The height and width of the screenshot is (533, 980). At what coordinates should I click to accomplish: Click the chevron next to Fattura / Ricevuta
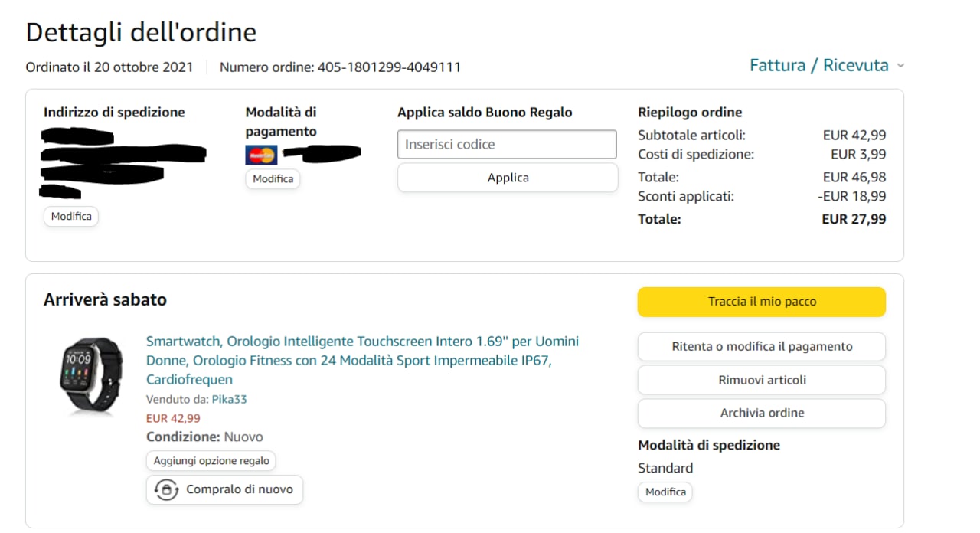900,66
